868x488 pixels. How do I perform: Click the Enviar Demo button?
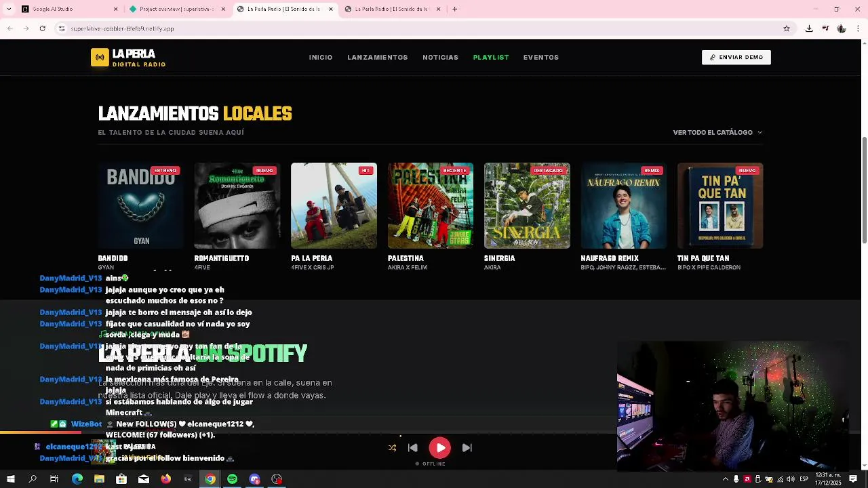coord(736,58)
